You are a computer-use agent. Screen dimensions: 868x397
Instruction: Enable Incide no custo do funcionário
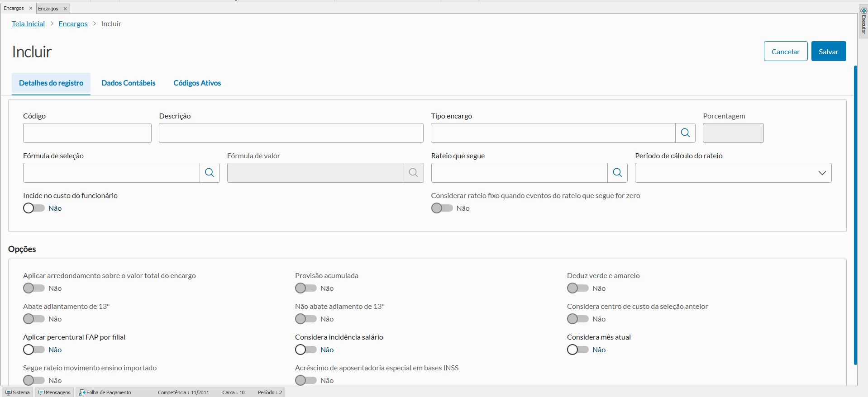pyautogui.click(x=34, y=208)
